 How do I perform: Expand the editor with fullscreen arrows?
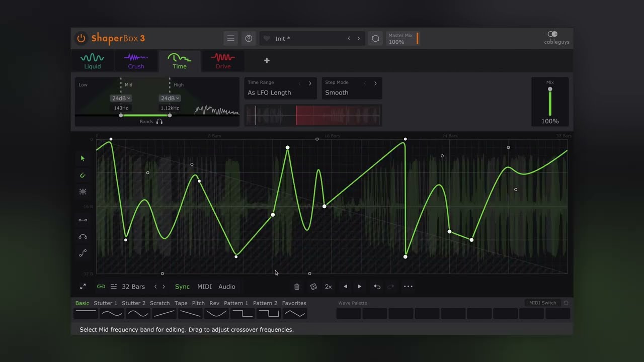tap(83, 287)
